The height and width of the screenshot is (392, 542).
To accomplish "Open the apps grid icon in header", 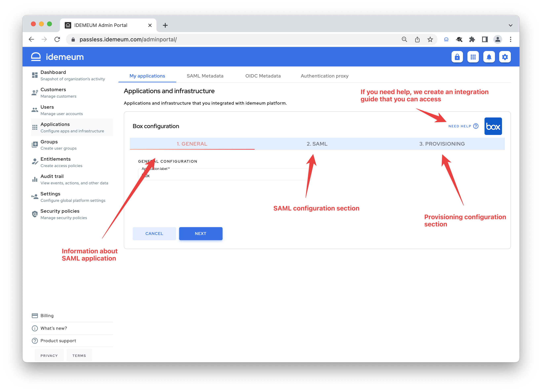I will click(473, 57).
